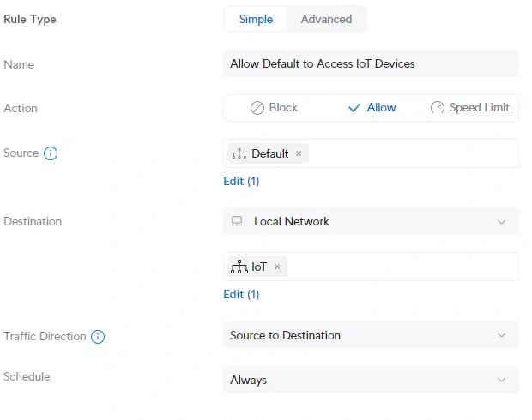Select the Speed Limit action option

469,108
